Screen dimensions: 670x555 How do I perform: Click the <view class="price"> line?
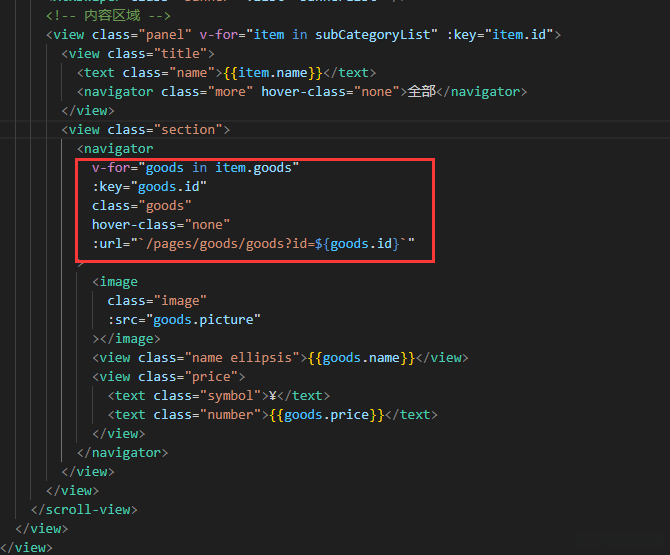(169, 377)
